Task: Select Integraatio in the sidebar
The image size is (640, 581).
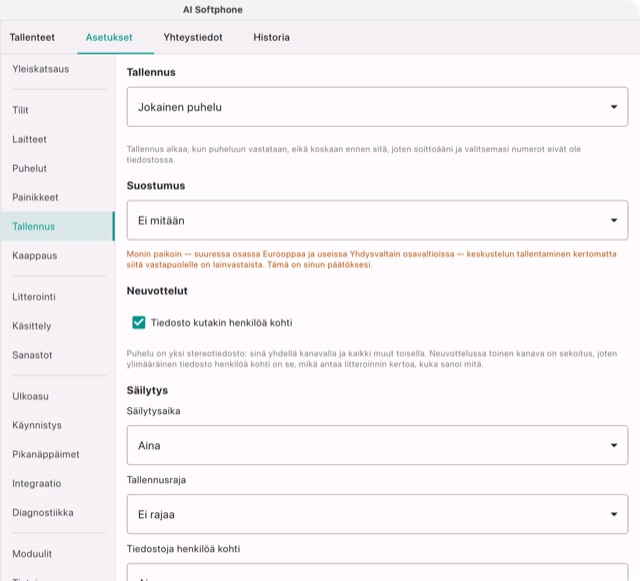Action: (57, 483)
